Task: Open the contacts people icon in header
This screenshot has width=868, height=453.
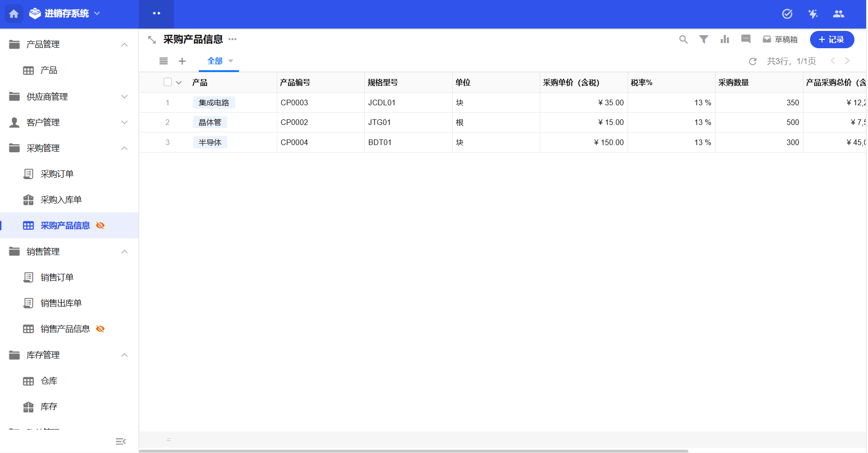Action: [x=839, y=14]
